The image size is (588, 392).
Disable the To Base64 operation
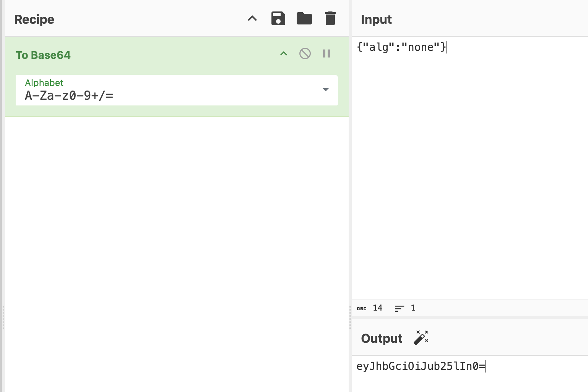pos(305,53)
